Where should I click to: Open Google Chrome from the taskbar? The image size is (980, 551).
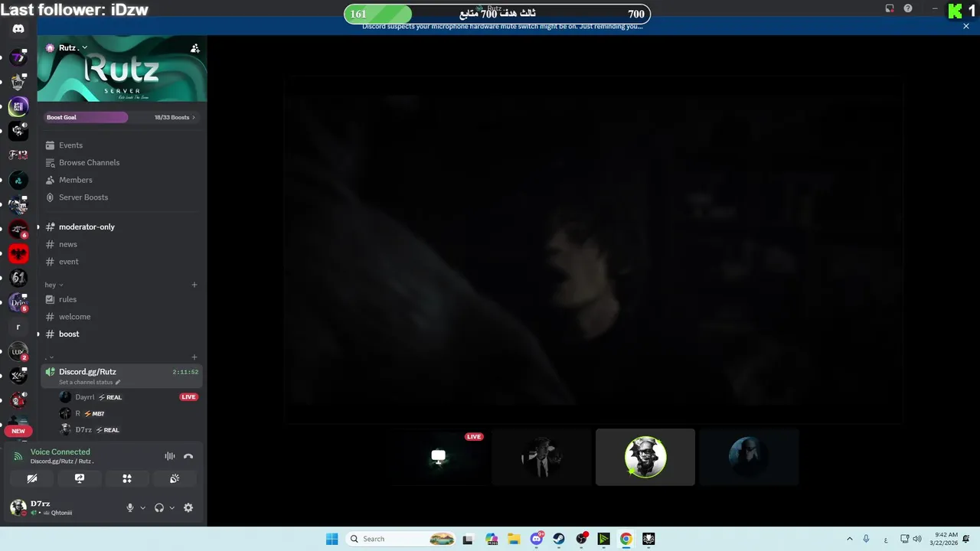coord(626,539)
